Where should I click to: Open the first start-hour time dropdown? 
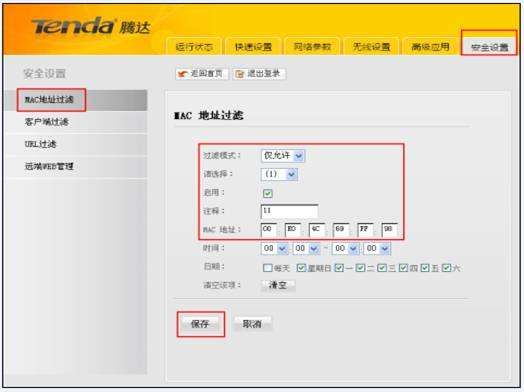click(274, 248)
